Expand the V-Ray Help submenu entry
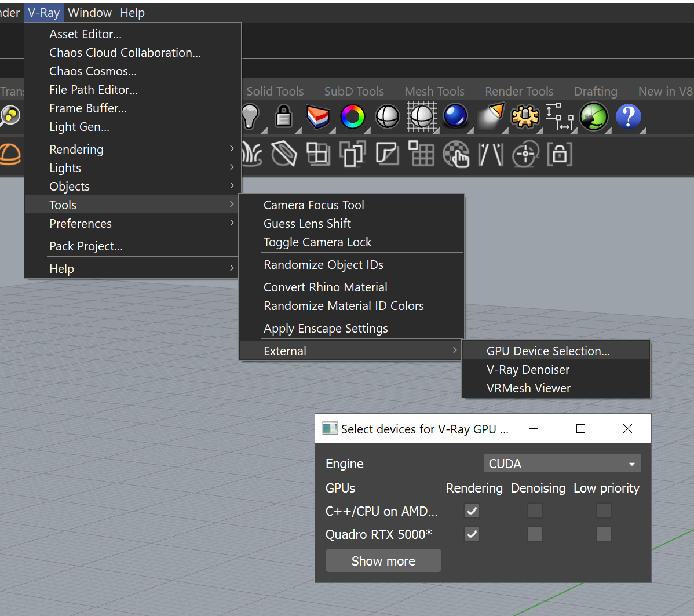The height and width of the screenshot is (616, 694). coord(132,269)
